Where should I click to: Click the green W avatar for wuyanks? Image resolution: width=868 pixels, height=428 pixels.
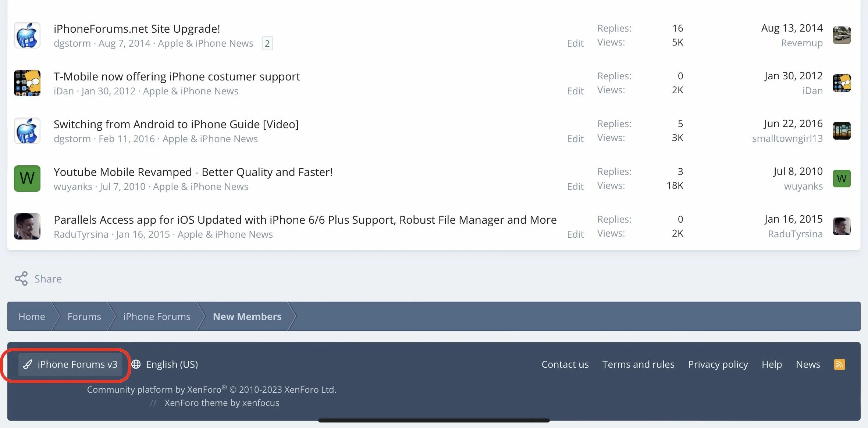coord(27,179)
